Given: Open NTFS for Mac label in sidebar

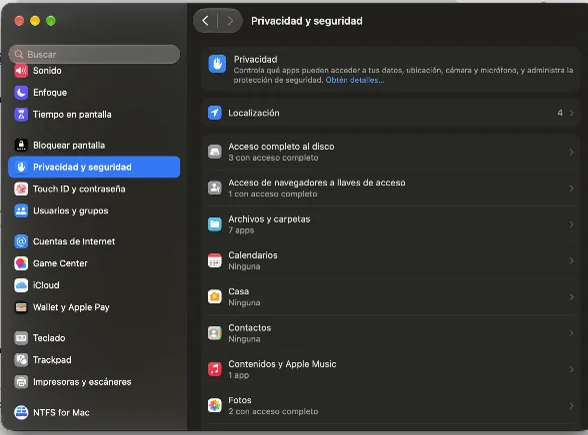Looking at the screenshot, I should click(61, 412).
